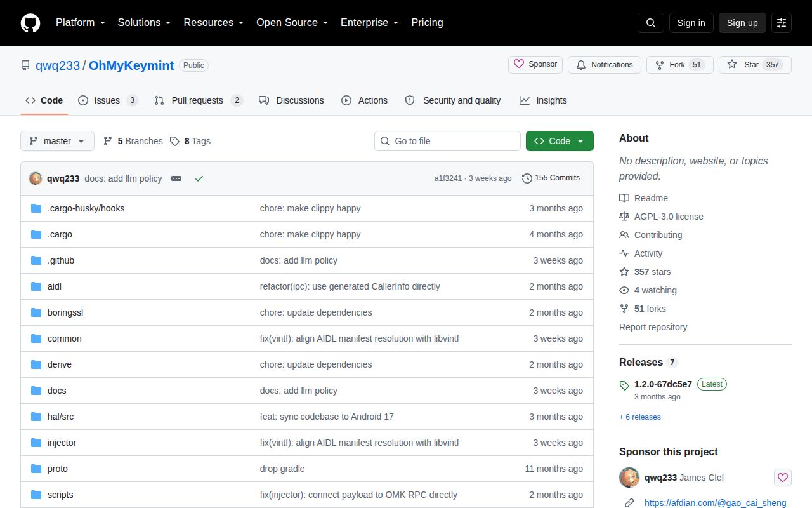Open the qwq233 commit author avatar
The width and height of the screenshot is (812, 508).
click(36, 178)
